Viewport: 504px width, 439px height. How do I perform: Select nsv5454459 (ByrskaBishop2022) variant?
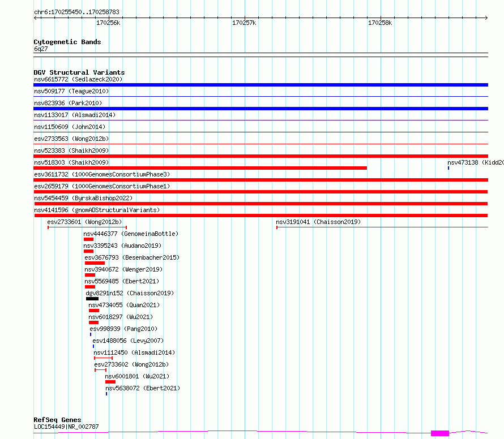point(83,198)
